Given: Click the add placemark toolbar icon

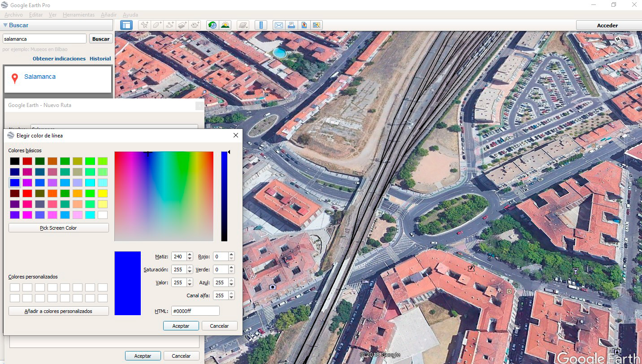Looking at the screenshot, I should (144, 25).
